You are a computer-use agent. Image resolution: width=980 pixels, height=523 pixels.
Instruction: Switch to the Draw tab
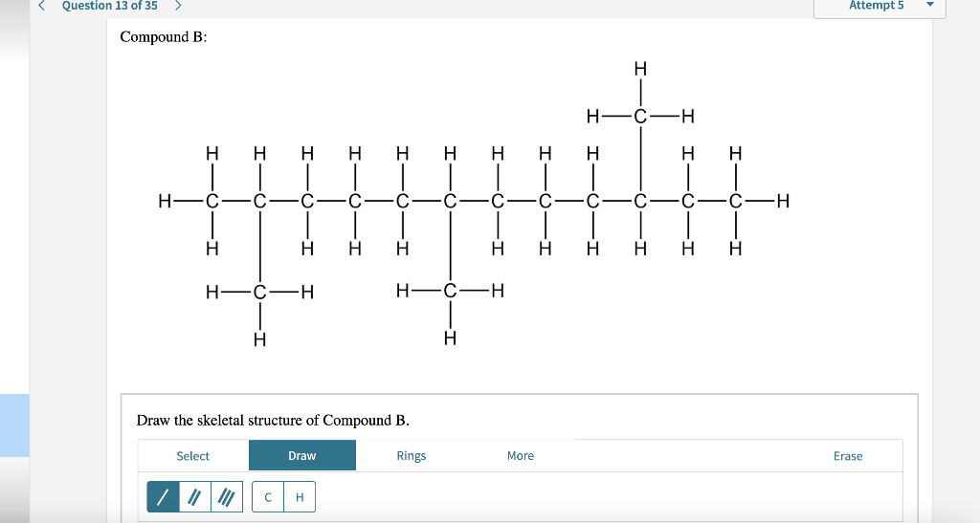tap(302, 456)
